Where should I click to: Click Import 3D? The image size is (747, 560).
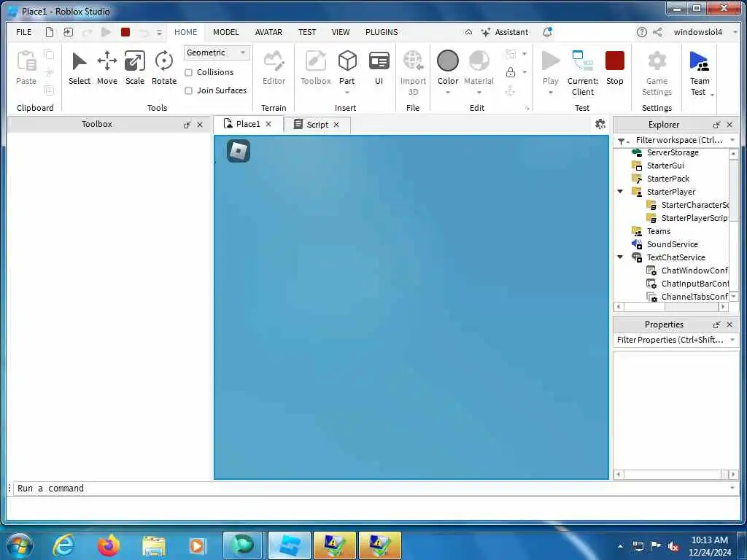pos(413,74)
